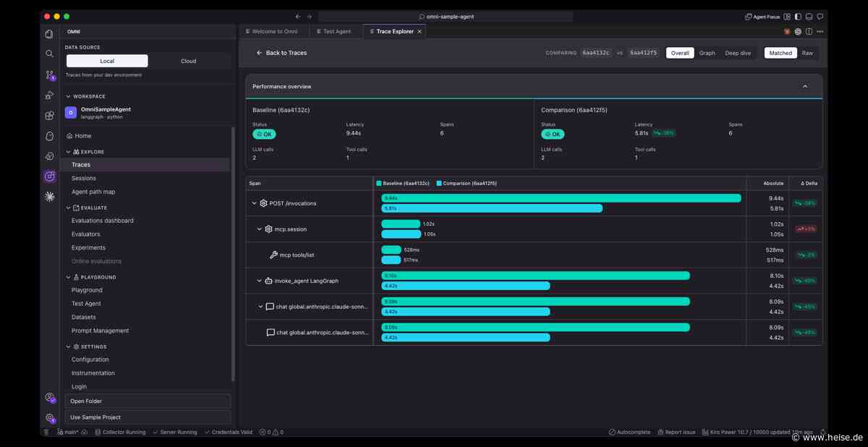
Task: Collapse the SETTINGS section
Action: click(69, 346)
